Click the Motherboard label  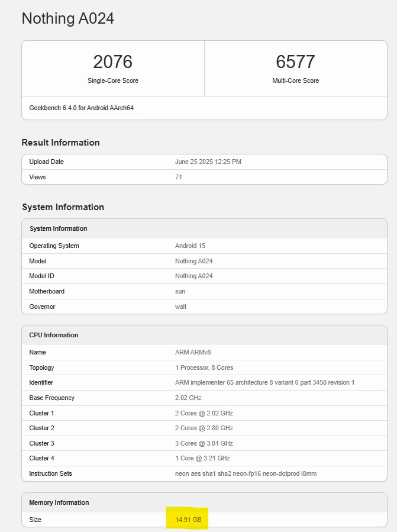(x=47, y=291)
